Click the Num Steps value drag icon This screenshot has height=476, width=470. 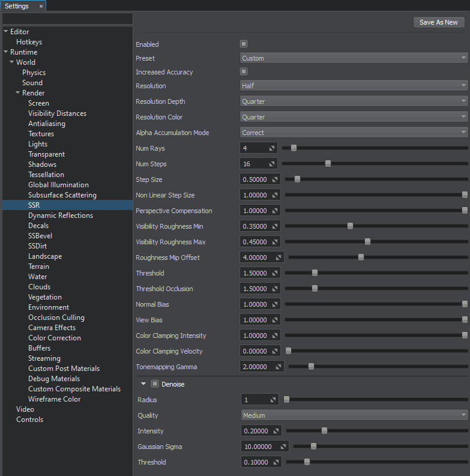pyautogui.click(x=272, y=164)
